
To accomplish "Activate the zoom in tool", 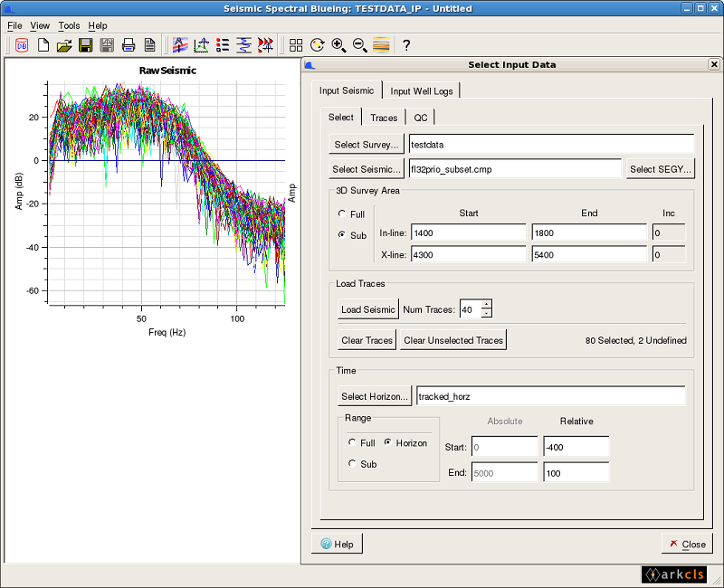I will tap(338, 44).
